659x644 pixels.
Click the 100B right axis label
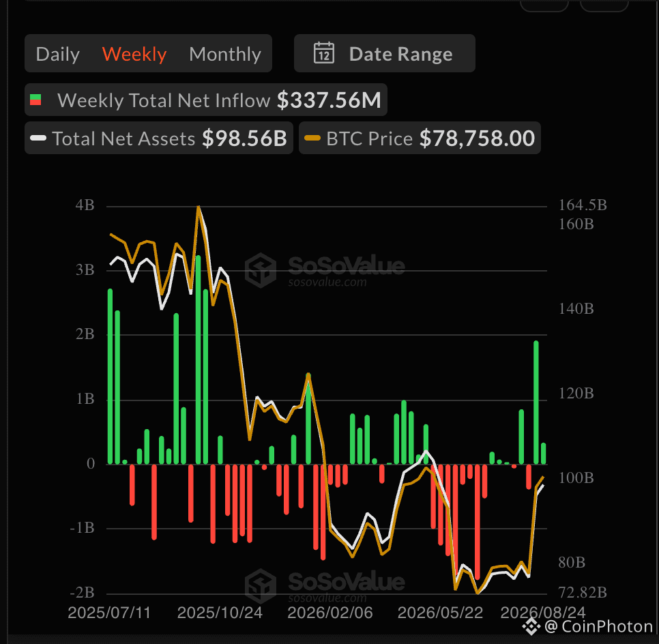click(576, 478)
